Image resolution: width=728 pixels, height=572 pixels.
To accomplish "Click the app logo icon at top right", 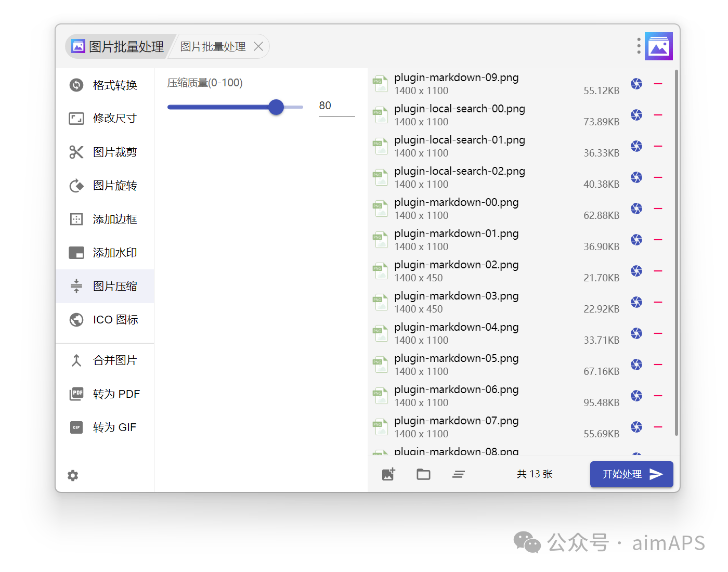I will [659, 46].
